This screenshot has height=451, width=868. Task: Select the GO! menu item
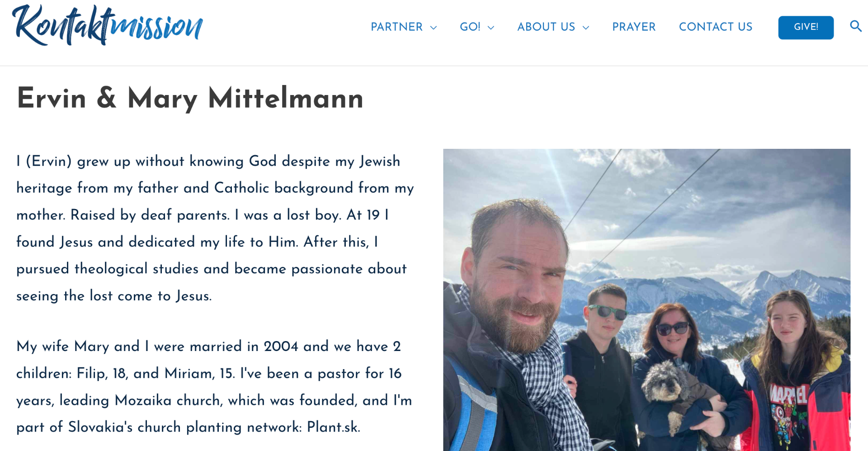tap(470, 27)
